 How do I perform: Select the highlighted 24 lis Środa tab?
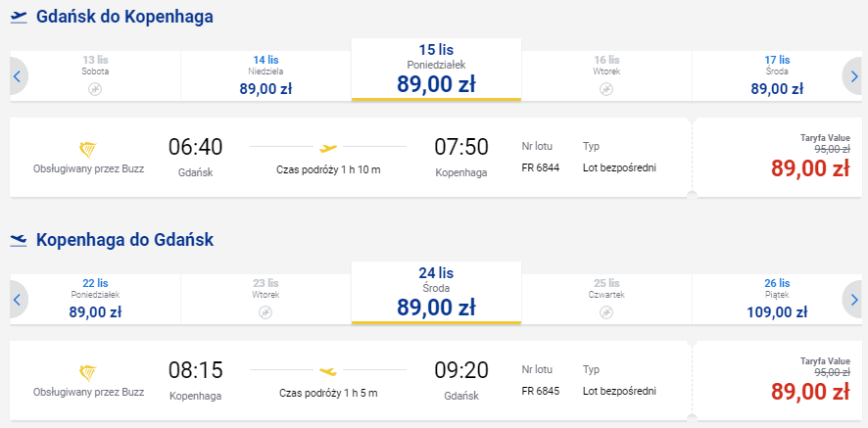click(436, 293)
